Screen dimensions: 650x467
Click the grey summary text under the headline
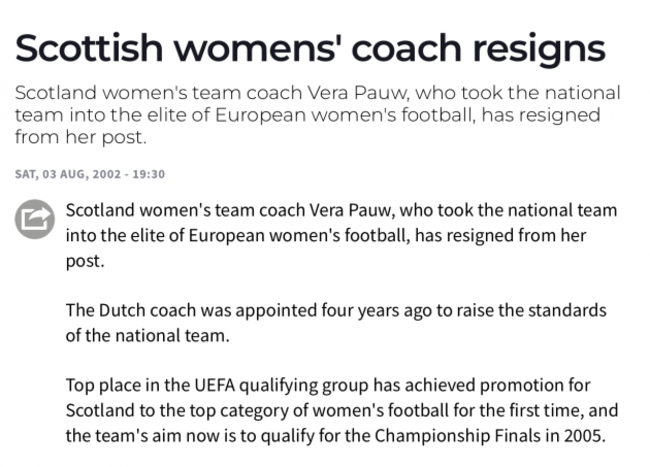point(318,115)
